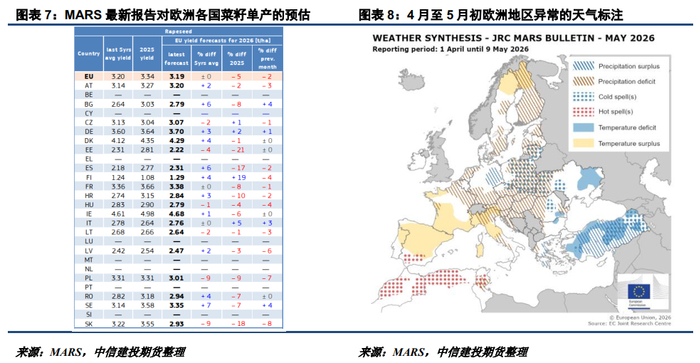Click the PL row in yield table
The width and height of the screenshot is (700, 363).
pos(179,278)
